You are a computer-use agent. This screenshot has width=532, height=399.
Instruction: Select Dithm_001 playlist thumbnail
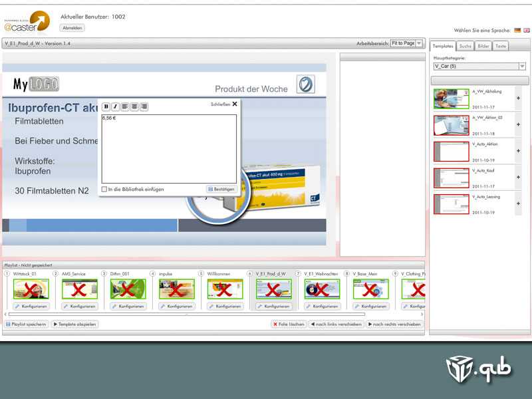tap(128, 289)
